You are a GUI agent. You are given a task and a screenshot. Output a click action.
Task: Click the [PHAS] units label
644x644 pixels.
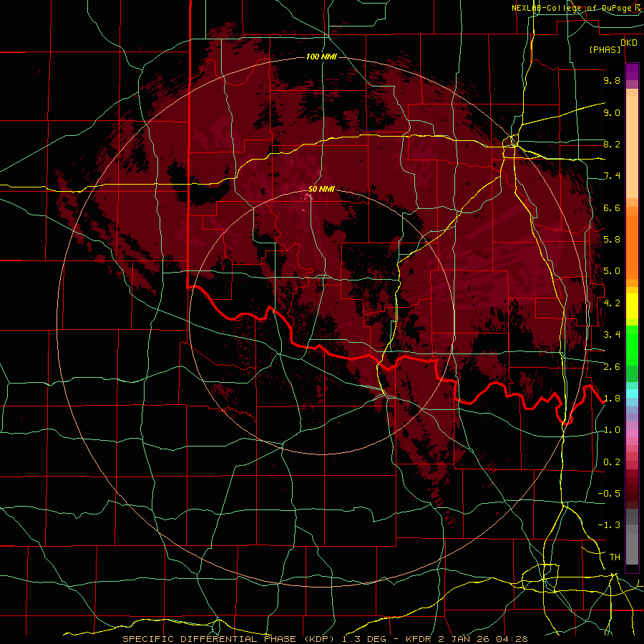click(605, 49)
